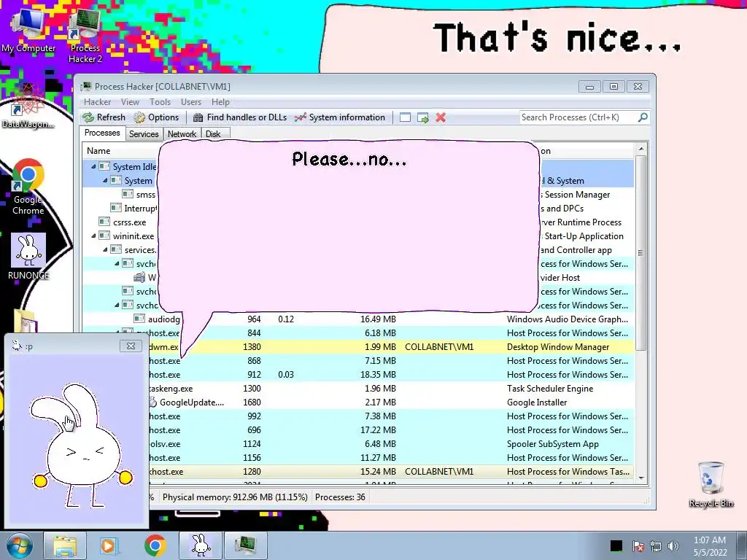This screenshot has width=747, height=560.
Task: Click the Processes: 36 status entry
Action: point(340,497)
